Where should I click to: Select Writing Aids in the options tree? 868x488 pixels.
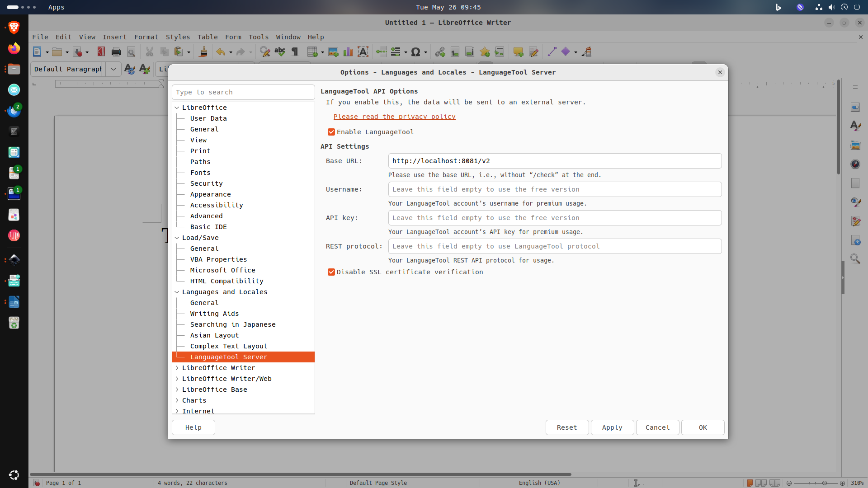click(x=214, y=314)
